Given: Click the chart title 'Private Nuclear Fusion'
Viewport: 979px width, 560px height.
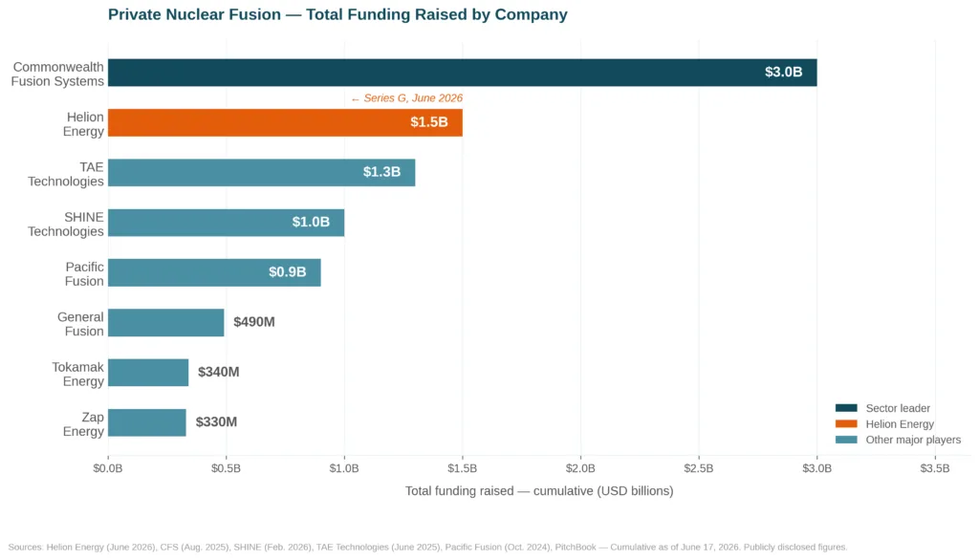Looking at the screenshot, I should (x=337, y=14).
